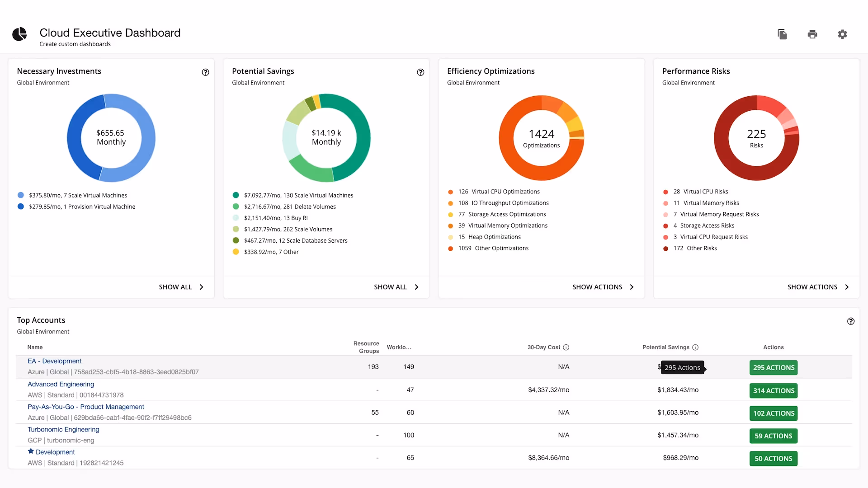The height and width of the screenshot is (488, 868).
Task: Open the EA - Development account link
Action: coord(54,361)
